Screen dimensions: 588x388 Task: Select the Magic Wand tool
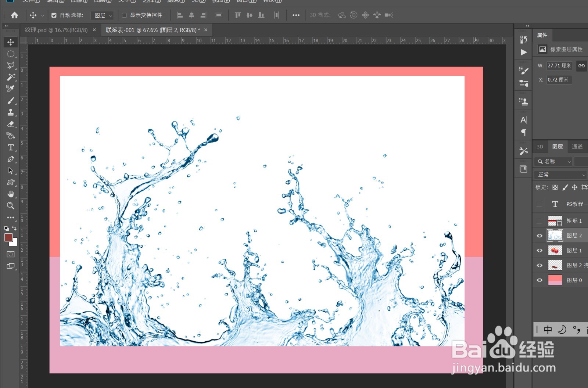coord(11,77)
